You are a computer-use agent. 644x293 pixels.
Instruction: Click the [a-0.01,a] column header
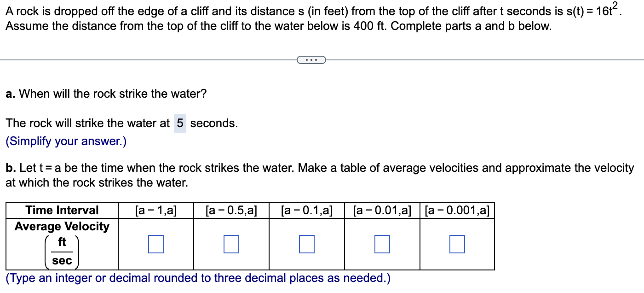tap(381, 210)
